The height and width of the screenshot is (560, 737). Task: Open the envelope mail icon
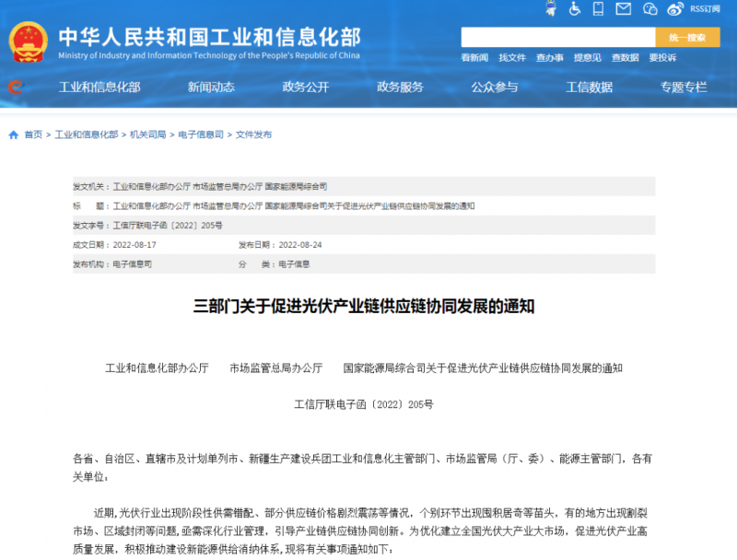(624, 9)
